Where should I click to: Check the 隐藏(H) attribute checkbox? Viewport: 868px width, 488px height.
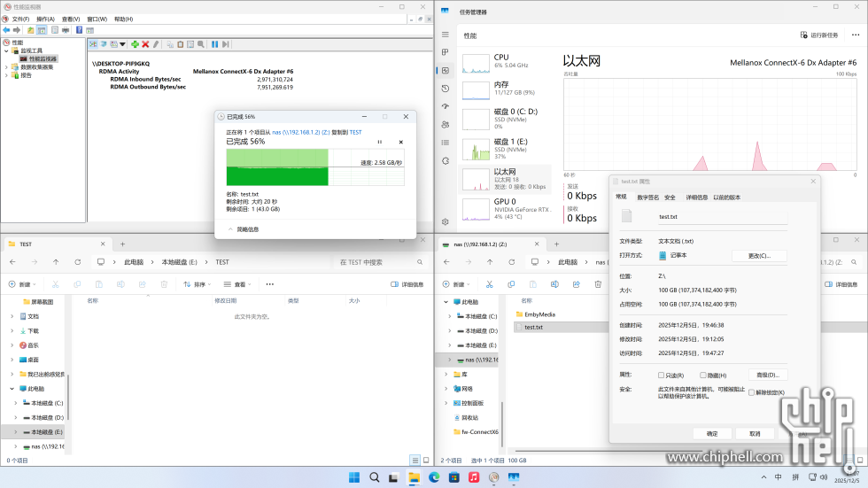pyautogui.click(x=703, y=375)
